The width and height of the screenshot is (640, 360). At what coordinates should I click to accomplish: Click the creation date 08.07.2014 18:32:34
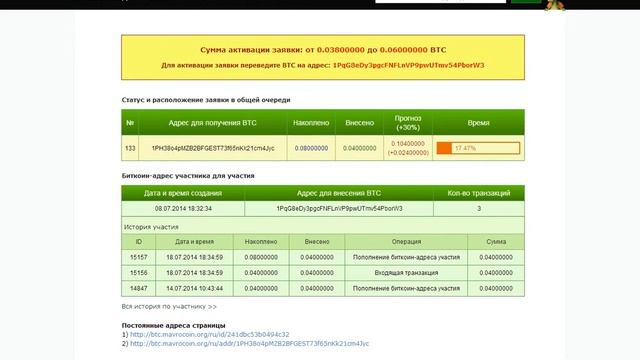pyautogui.click(x=183, y=209)
